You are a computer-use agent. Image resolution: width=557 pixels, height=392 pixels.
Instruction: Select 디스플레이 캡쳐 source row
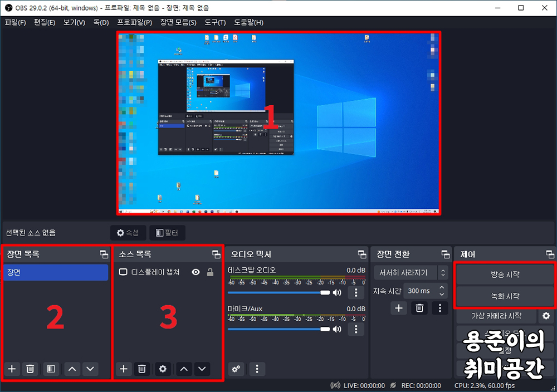click(167, 272)
